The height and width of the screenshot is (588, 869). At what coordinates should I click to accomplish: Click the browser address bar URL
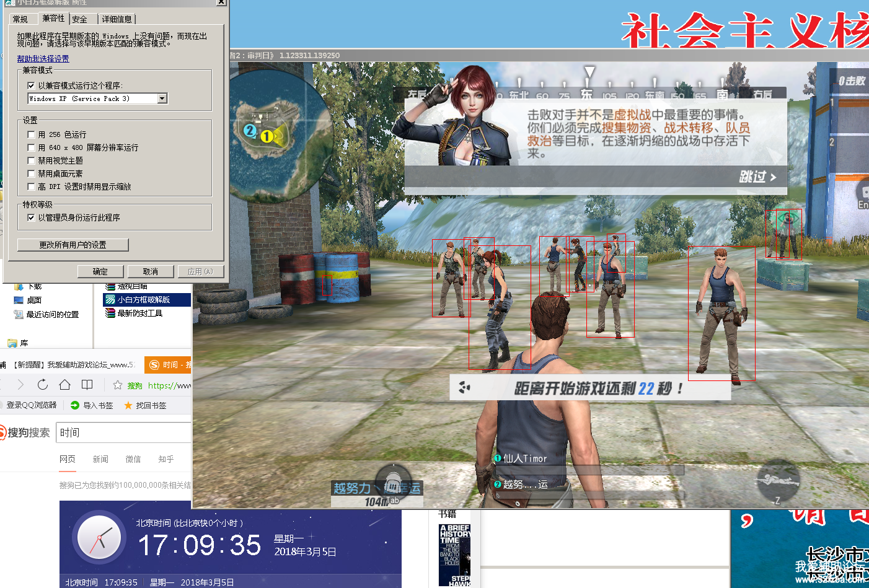[x=169, y=385]
